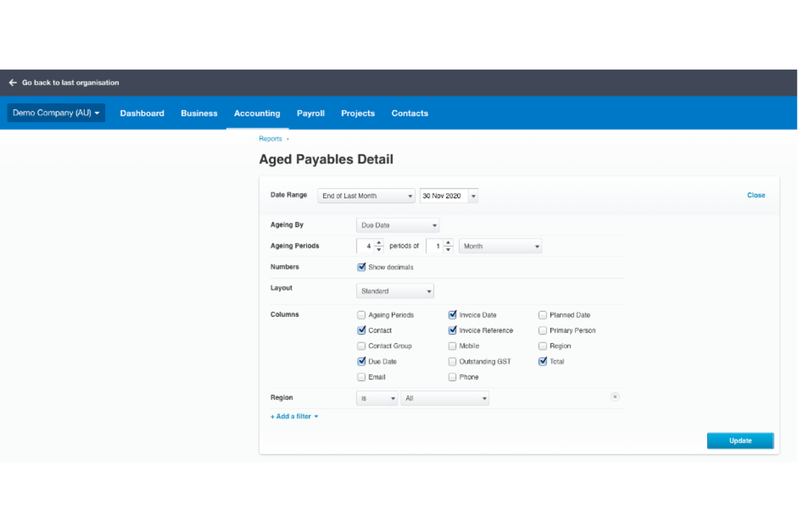Viewport: 798px width, 532px height.
Task: Click the Update button
Action: [740, 440]
